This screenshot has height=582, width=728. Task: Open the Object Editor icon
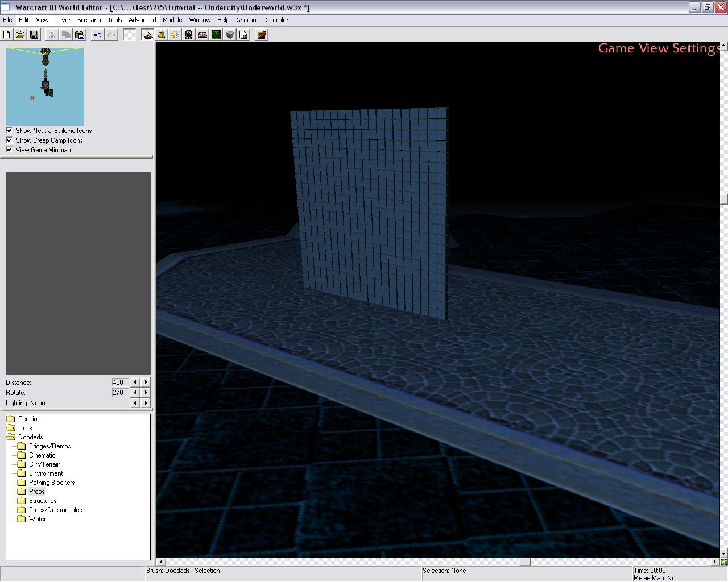(188, 35)
